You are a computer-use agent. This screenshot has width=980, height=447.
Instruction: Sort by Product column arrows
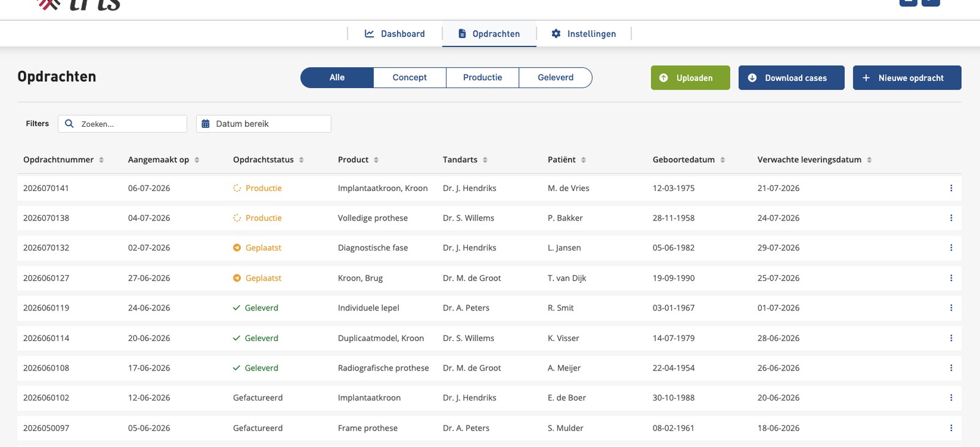[x=376, y=160]
